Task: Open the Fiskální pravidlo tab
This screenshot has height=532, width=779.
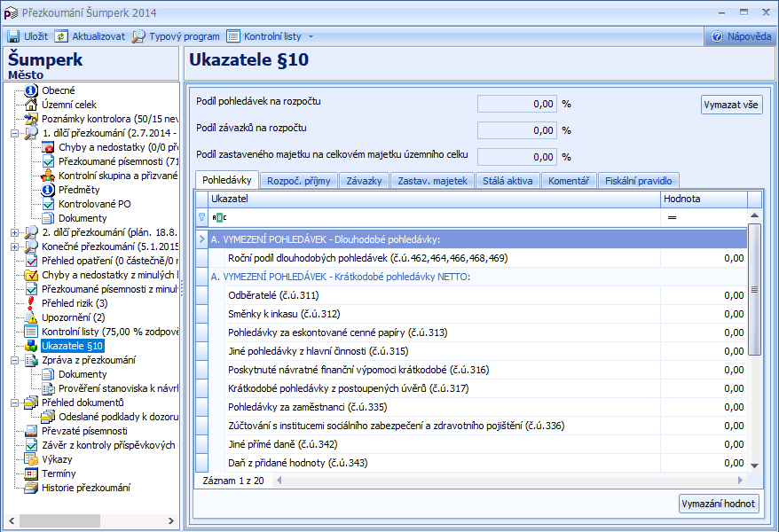Action: point(639,181)
